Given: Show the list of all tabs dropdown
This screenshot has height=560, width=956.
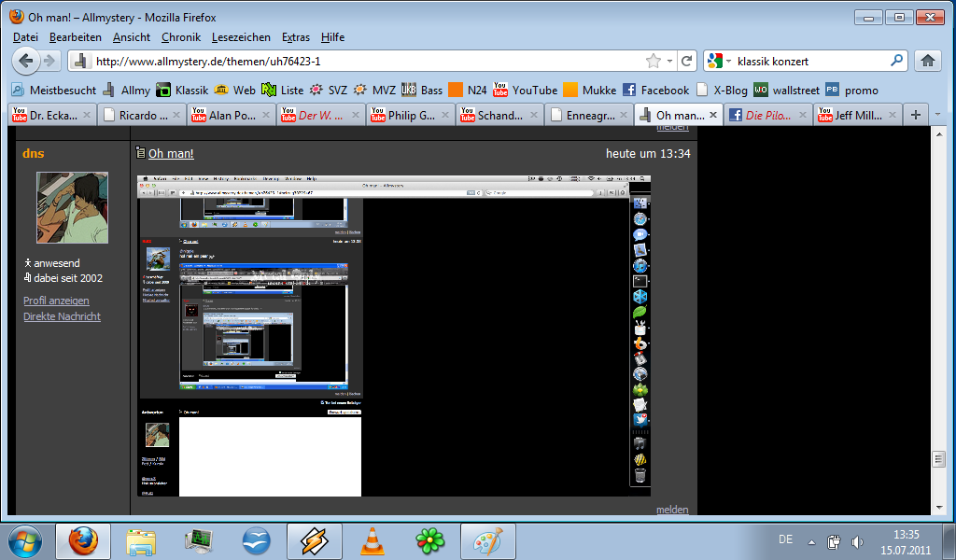Looking at the screenshot, I should pos(937,115).
